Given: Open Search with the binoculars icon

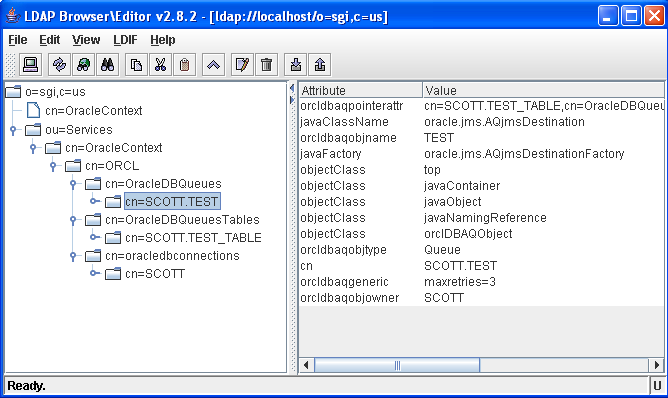Looking at the screenshot, I should click(x=108, y=65).
